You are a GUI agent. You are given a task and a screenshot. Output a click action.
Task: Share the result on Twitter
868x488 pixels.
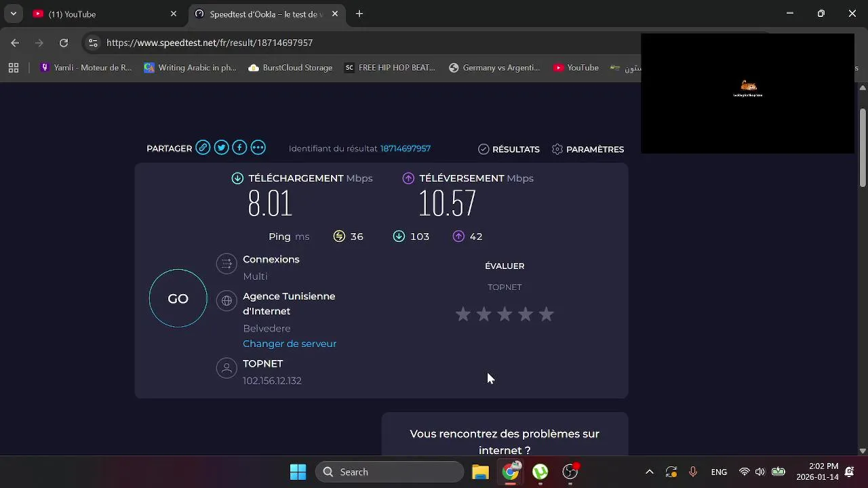point(221,148)
